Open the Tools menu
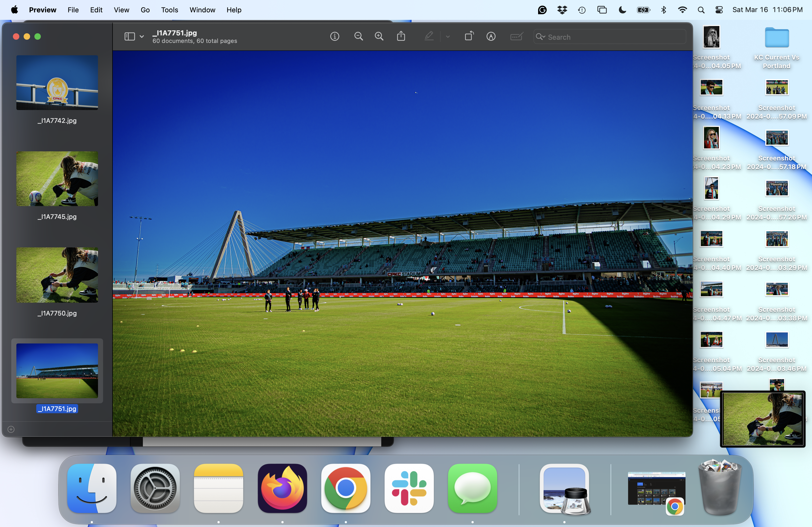 pos(169,10)
